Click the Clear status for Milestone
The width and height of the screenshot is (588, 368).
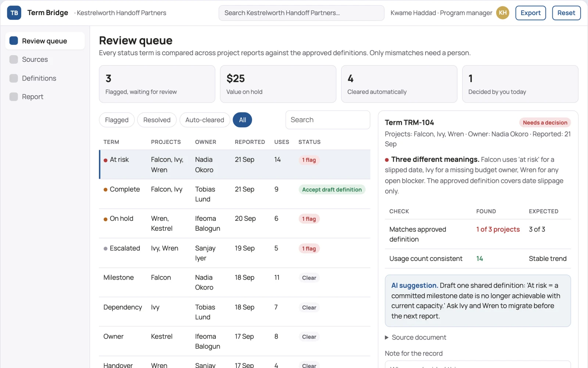pyautogui.click(x=309, y=278)
